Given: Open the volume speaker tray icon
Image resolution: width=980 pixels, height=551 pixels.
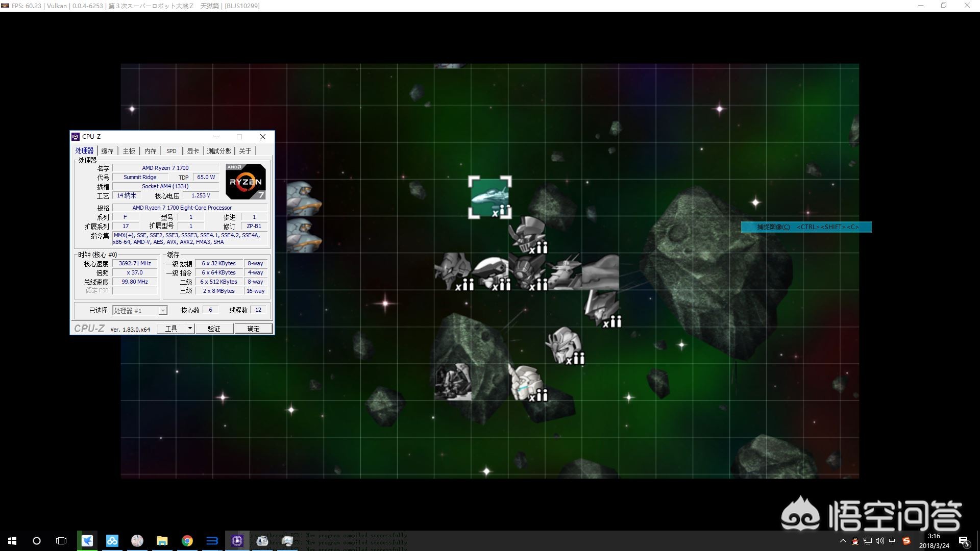Looking at the screenshot, I should click(x=879, y=541).
